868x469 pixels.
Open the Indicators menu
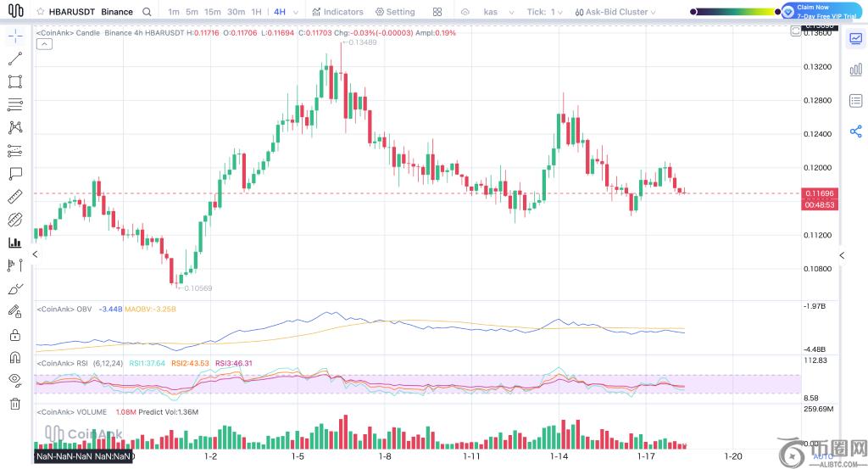pos(337,12)
